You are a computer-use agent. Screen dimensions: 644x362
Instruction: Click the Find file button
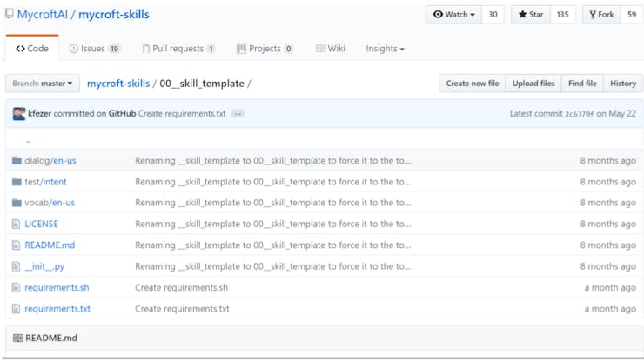582,84
